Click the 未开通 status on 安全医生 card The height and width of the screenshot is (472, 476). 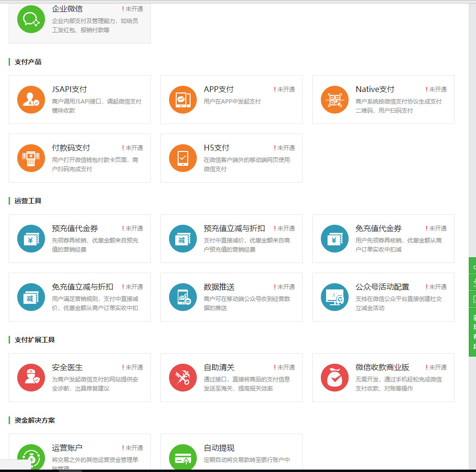133,368
